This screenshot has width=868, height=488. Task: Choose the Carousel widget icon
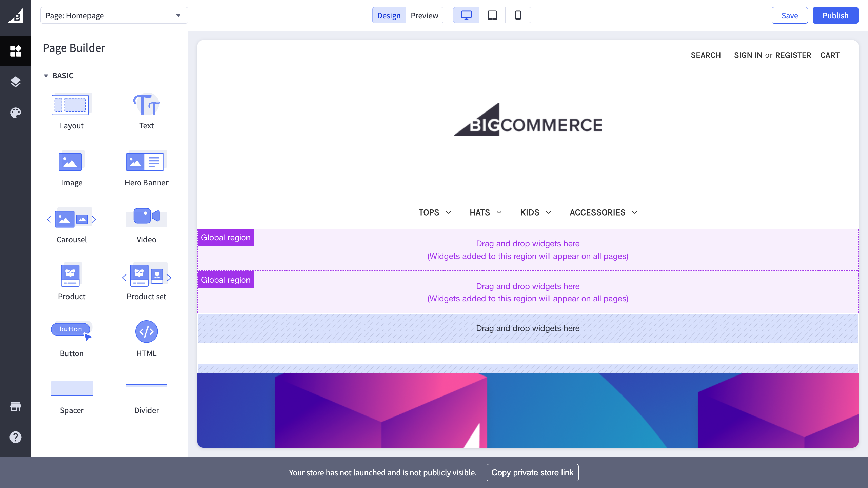71,219
